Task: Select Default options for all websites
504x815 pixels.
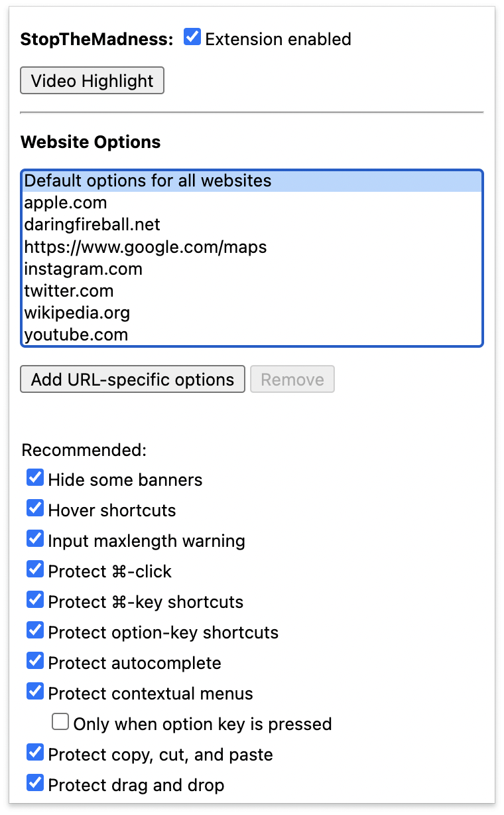Action: (147, 181)
